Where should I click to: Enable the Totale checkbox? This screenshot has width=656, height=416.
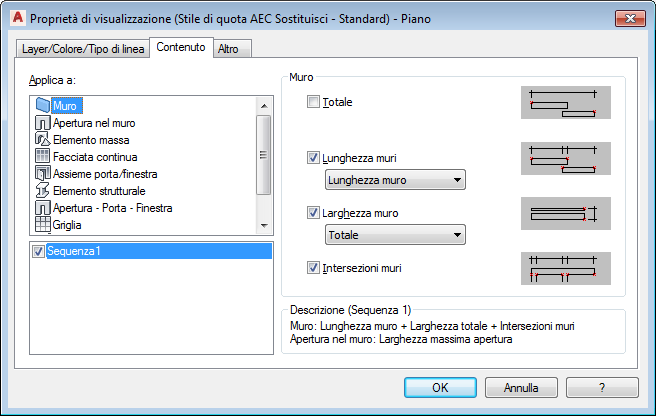(x=313, y=102)
